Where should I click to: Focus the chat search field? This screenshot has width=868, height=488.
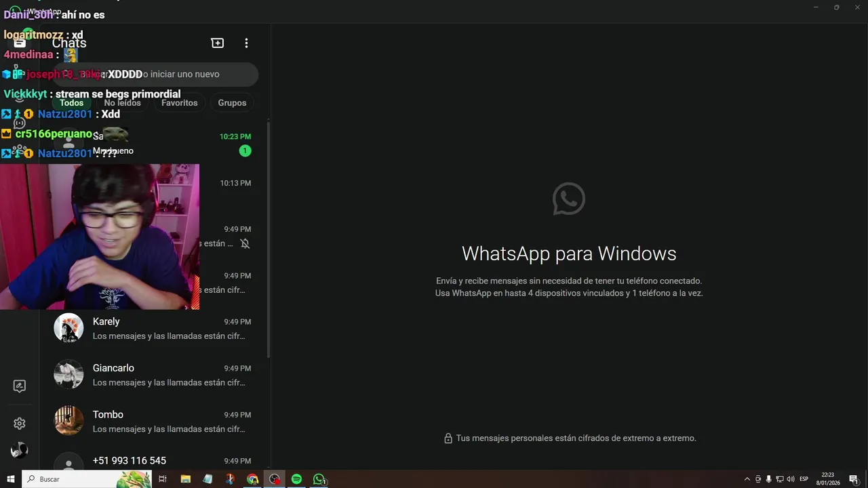[155, 74]
